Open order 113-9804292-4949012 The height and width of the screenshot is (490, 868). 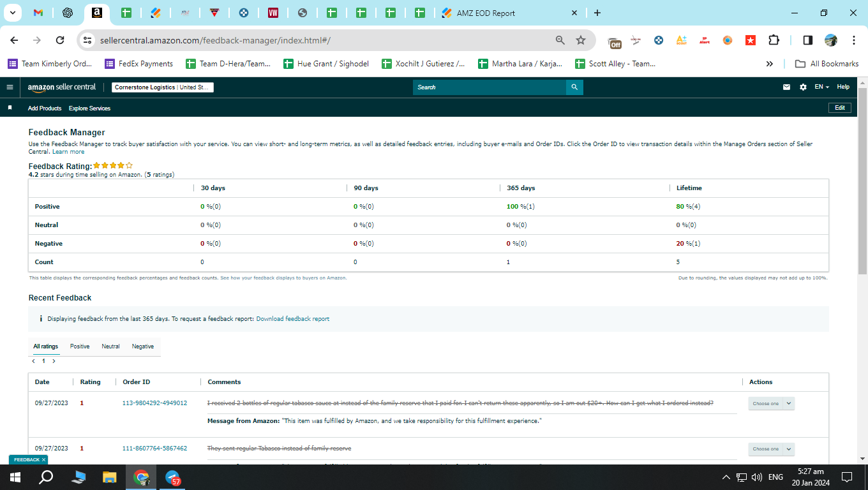[154, 403]
